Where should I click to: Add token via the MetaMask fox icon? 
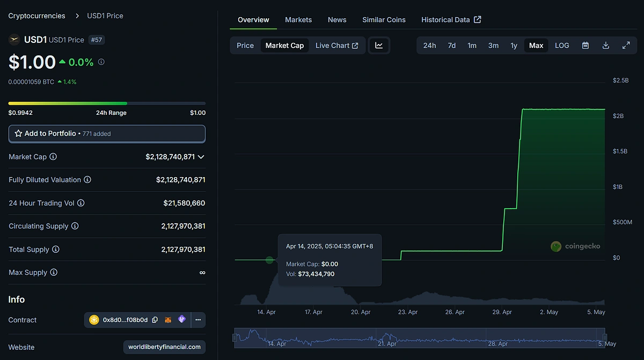pyautogui.click(x=168, y=320)
